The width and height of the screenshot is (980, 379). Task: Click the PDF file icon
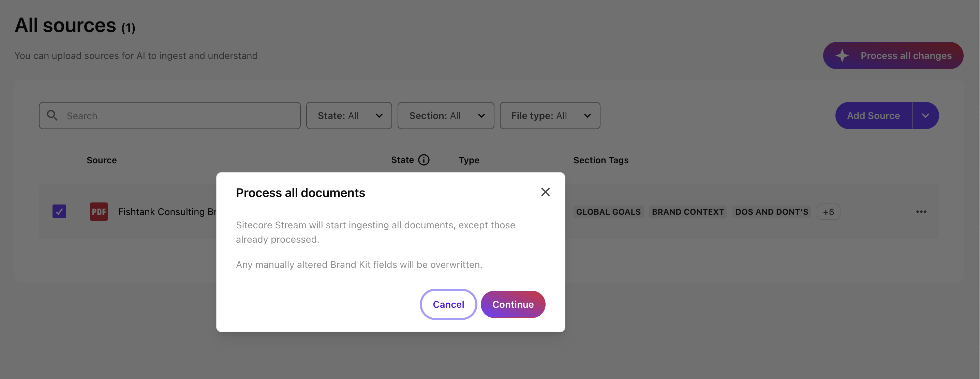[x=99, y=211]
